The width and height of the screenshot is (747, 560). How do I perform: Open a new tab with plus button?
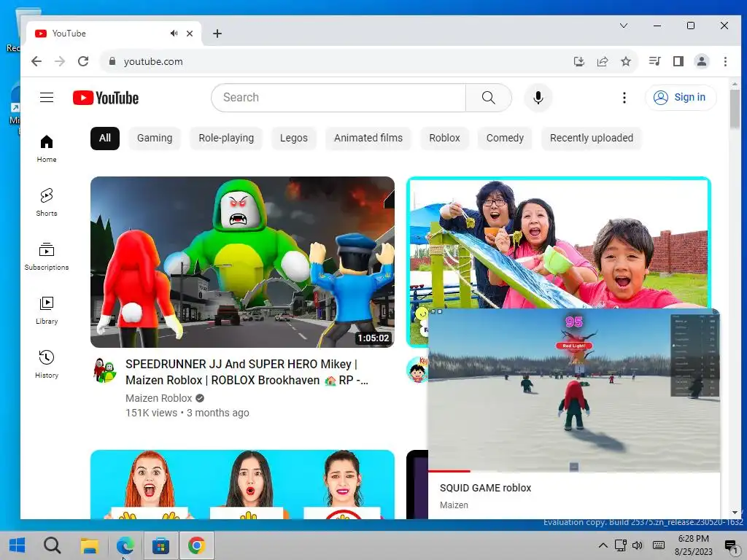click(217, 34)
